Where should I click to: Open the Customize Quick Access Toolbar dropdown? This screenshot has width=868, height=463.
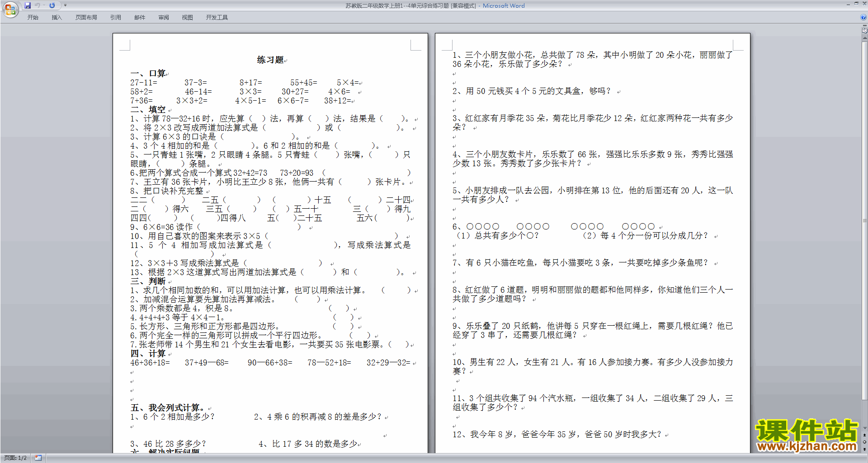click(65, 5)
